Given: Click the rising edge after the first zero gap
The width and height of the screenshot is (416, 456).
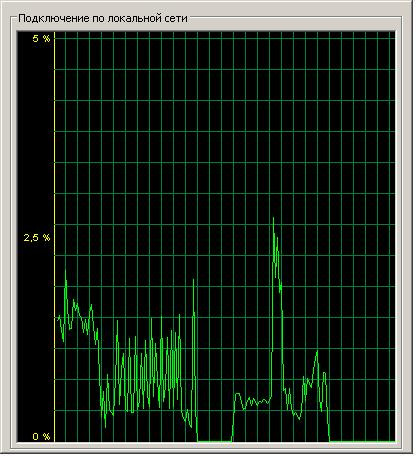Looking at the screenshot, I should click(x=234, y=418).
